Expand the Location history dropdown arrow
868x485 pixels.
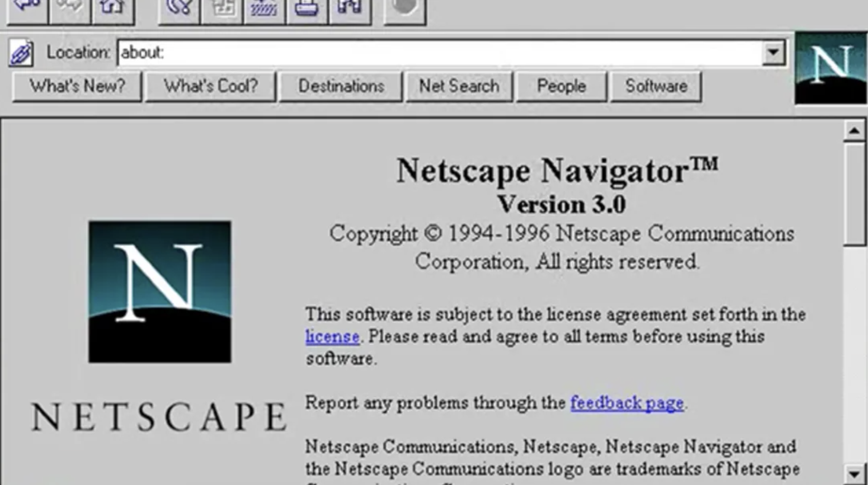(x=773, y=52)
